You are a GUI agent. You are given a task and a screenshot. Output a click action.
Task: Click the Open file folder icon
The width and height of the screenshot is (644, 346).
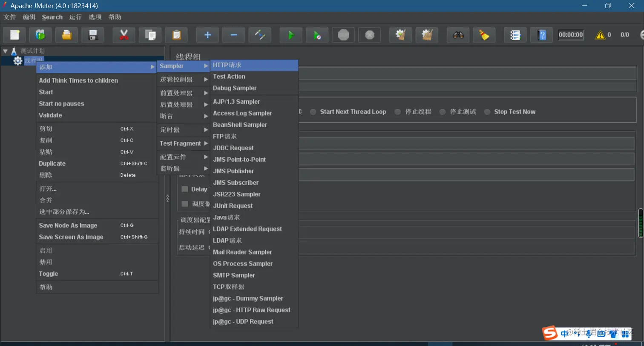(x=66, y=35)
